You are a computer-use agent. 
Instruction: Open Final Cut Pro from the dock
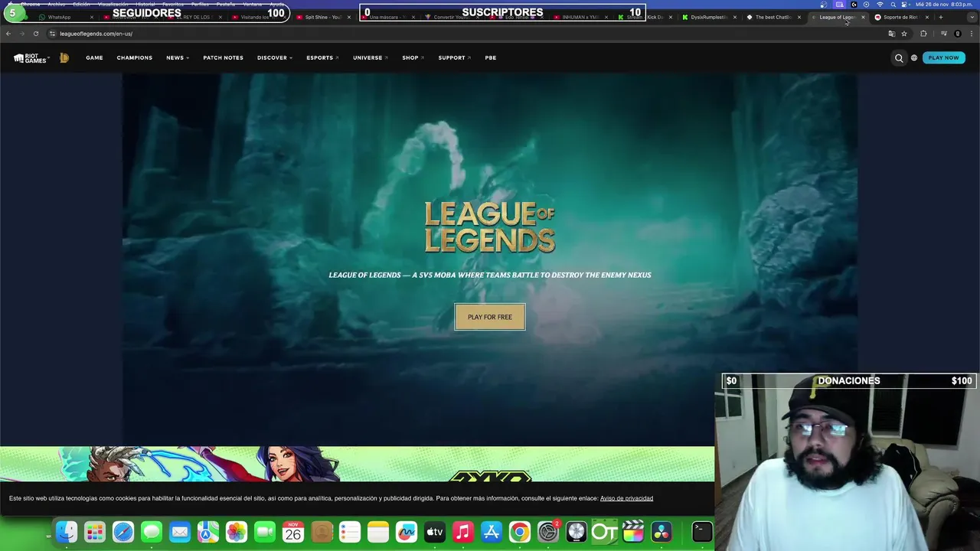633,531
